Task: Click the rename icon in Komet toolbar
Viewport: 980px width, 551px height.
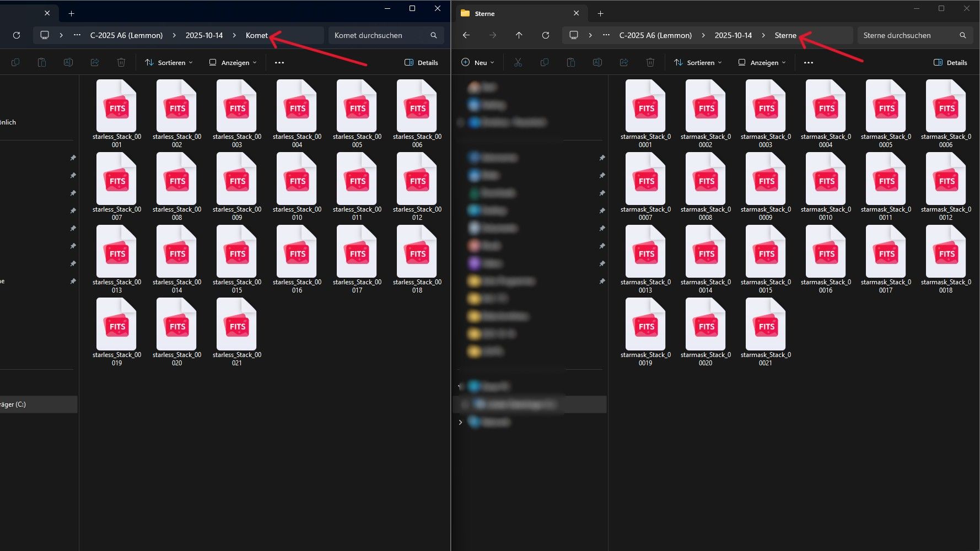Action: coord(68,63)
